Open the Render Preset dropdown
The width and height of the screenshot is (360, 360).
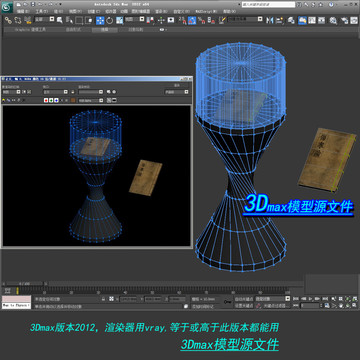pos(91,92)
